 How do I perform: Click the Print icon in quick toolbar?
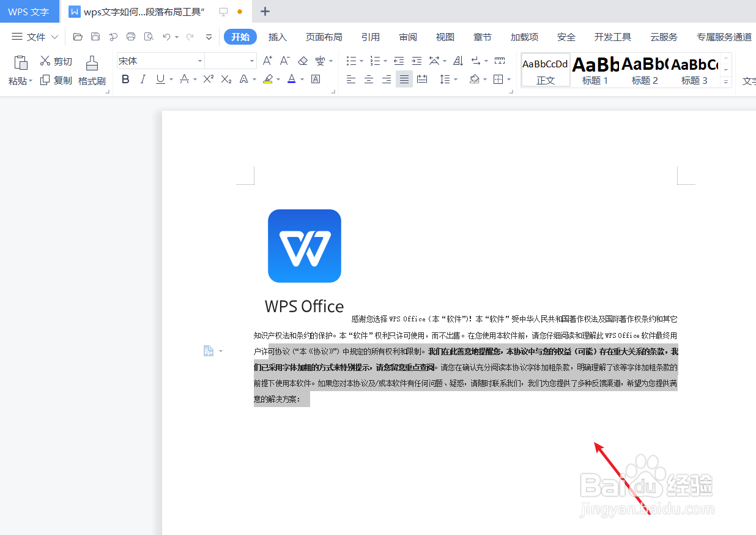(131, 37)
